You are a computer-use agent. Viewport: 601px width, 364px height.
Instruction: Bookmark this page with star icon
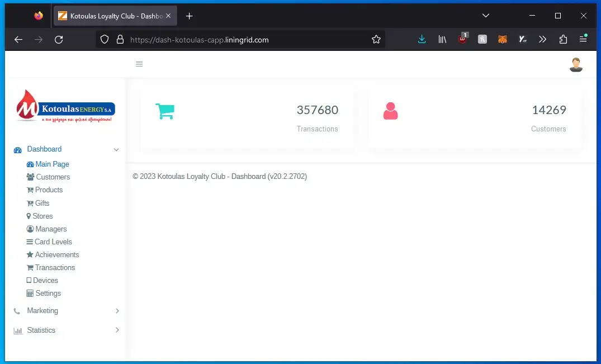(x=376, y=39)
